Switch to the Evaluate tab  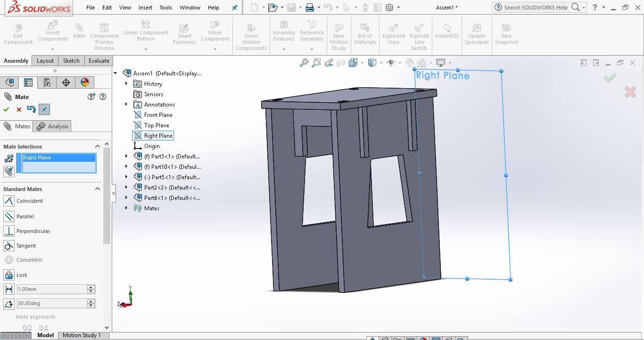click(x=99, y=61)
